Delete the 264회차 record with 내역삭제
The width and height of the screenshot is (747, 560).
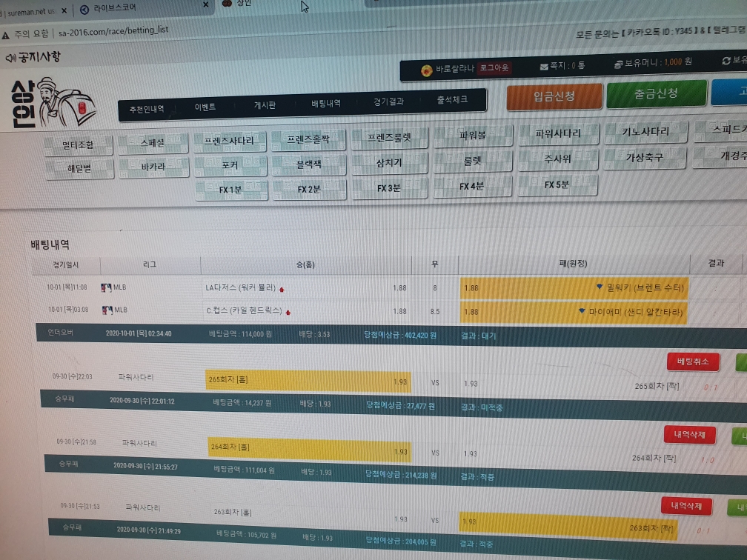click(689, 434)
